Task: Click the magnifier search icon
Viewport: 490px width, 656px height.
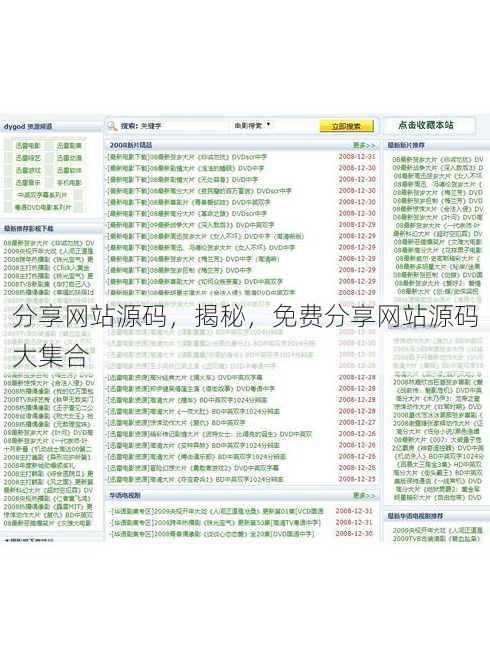Action: pyautogui.click(x=112, y=126)
